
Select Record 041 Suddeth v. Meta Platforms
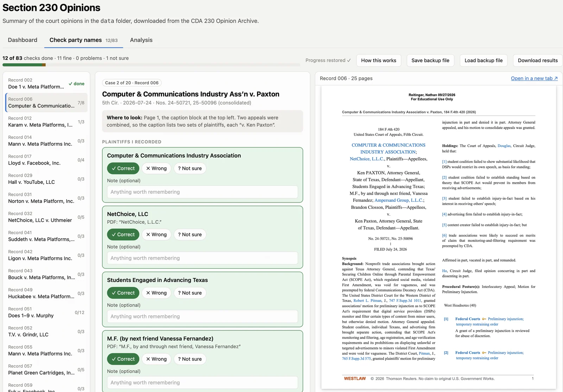click(46, 236)
